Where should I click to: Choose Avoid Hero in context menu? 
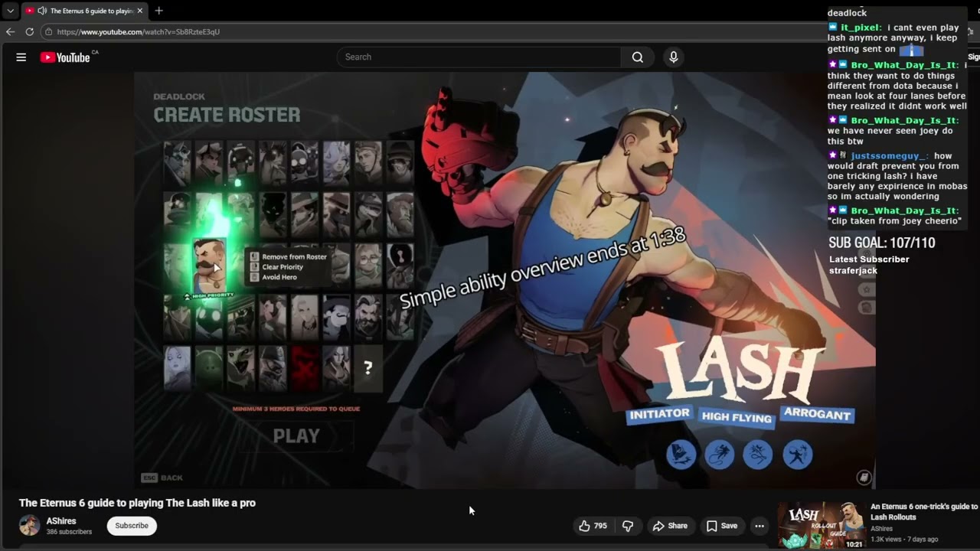pyautogui.click(x=279, y=277)
